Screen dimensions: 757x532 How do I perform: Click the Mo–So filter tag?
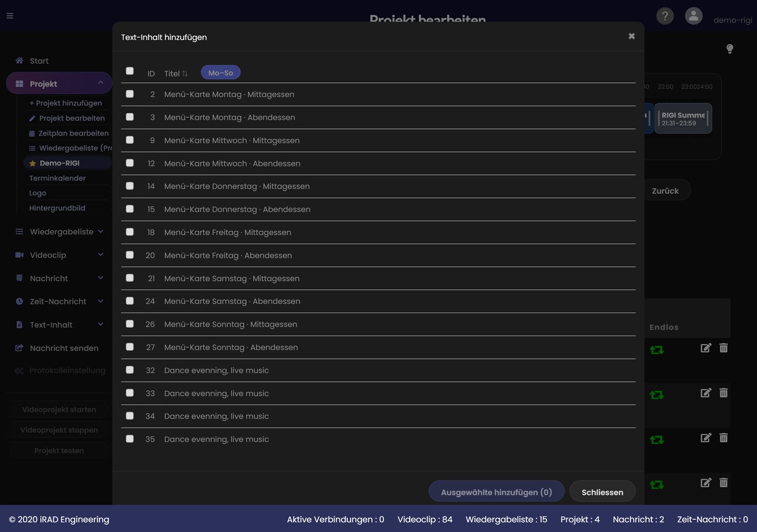point(220,73)
